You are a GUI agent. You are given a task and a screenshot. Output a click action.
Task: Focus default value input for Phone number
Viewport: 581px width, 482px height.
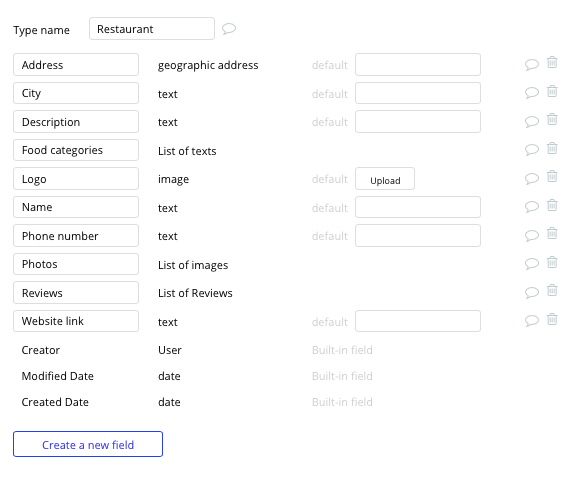(x=418, y=236)
